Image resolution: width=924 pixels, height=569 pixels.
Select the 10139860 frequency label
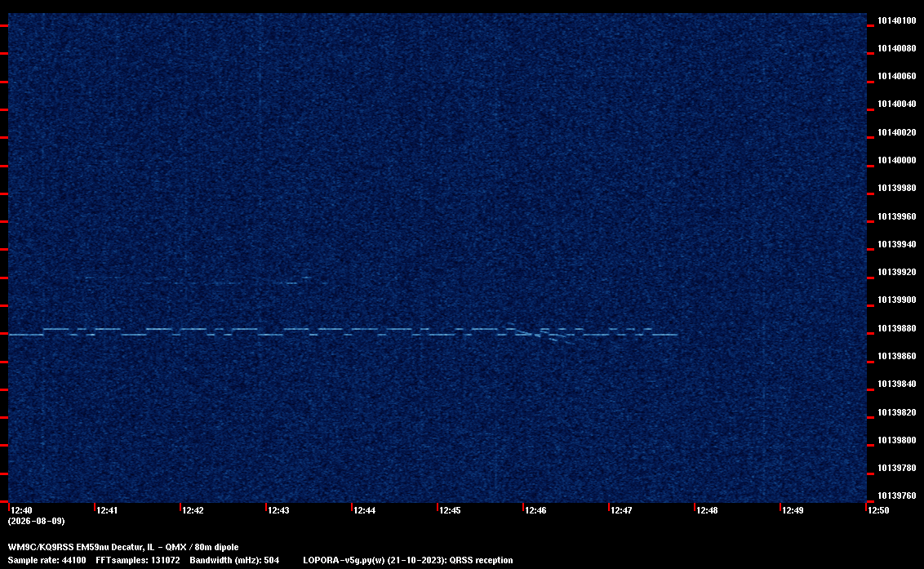coord(897,356)
